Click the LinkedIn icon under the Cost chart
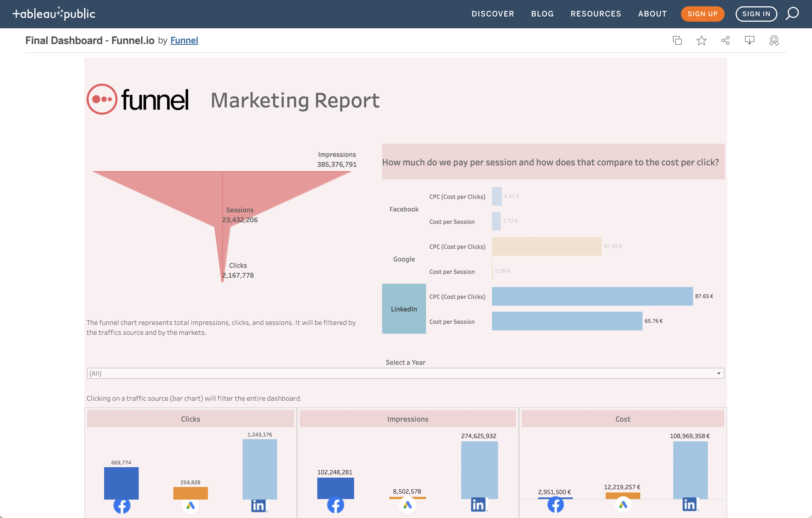This screenshot has height=518, width=812. click(x=689, y=505)
